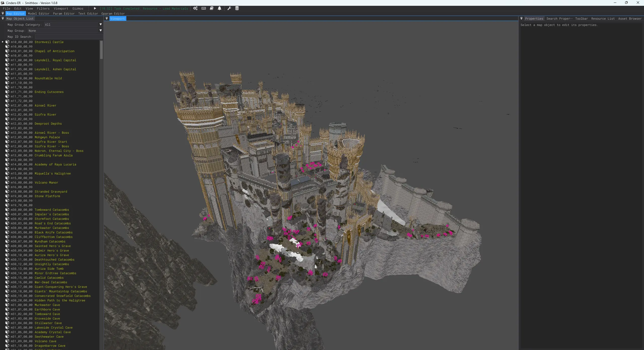Click the Task Completed status message
Screen dimensions: 644x350
point(144,9)
